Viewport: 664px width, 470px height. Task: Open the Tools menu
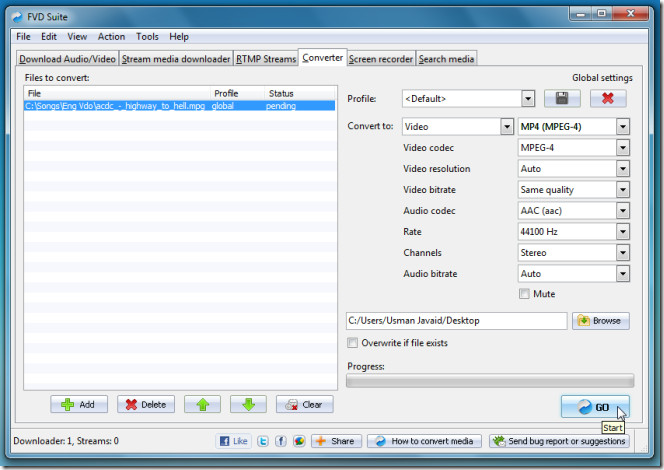click(147, 37)
